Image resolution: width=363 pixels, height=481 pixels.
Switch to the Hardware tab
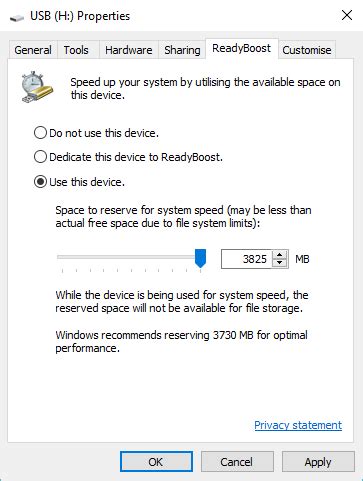129,50
